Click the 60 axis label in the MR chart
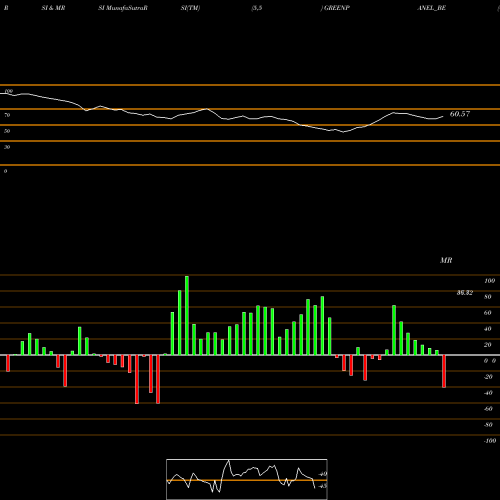This screenshot has height=500, width=500. [488, 313]
